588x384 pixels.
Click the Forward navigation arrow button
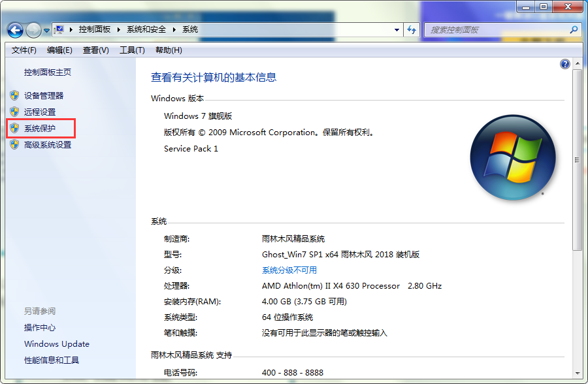[33, 30]
